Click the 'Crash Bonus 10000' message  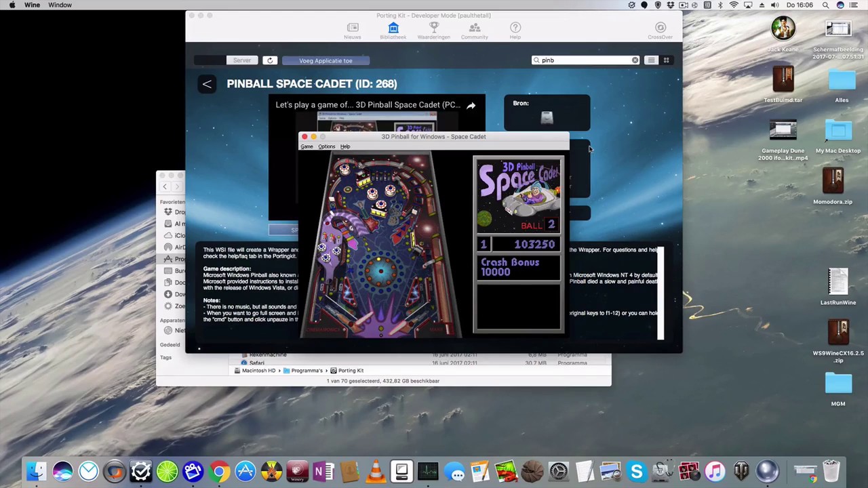(x=510, y=267)
